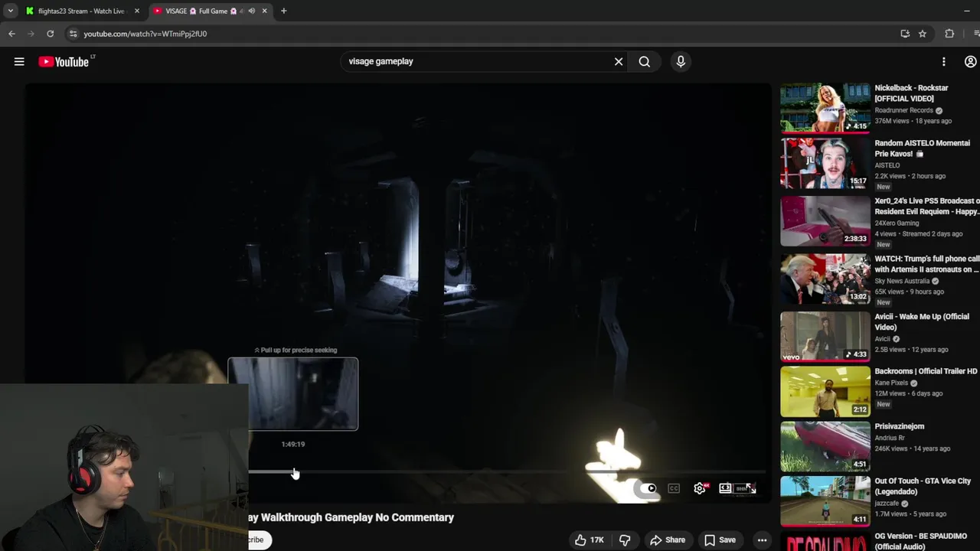
Task: Click 'Avicii - Wake Me Up' title
Action: [x=922, y=322]
